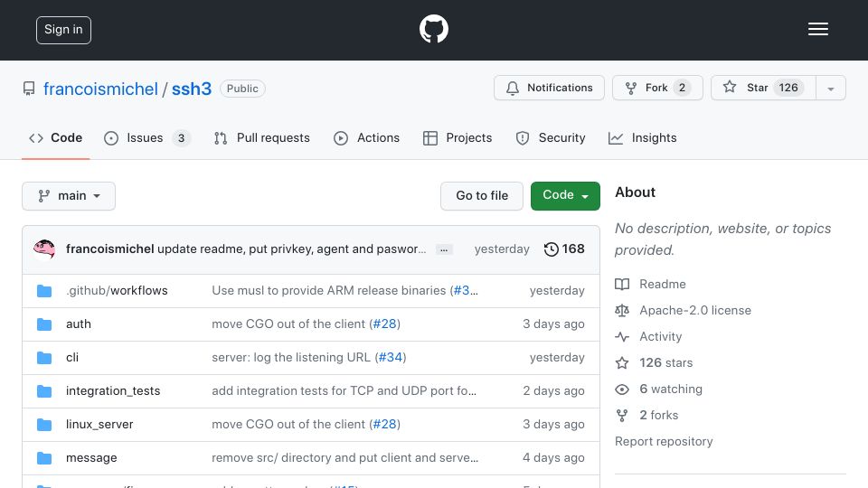Open the francoismichel owner profile link
The width and height of the screenshot is (868, 488).
(100, 89)
